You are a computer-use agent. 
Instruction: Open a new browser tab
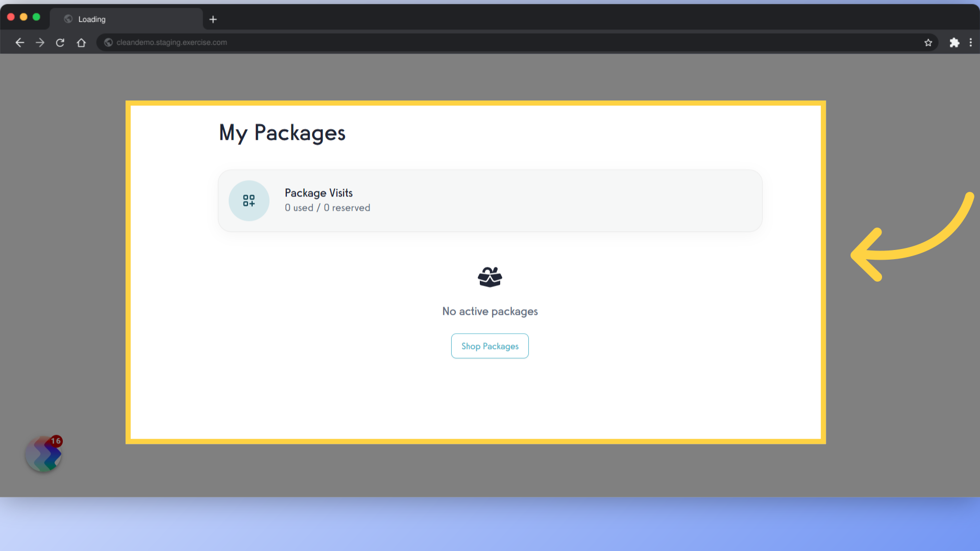213,19
